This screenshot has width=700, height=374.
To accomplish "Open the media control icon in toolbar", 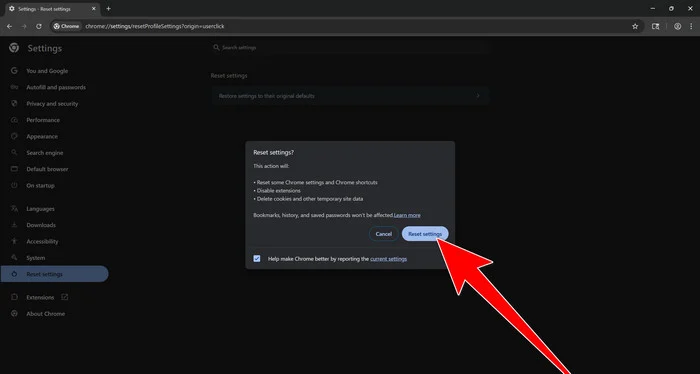I will click(655, 26).
